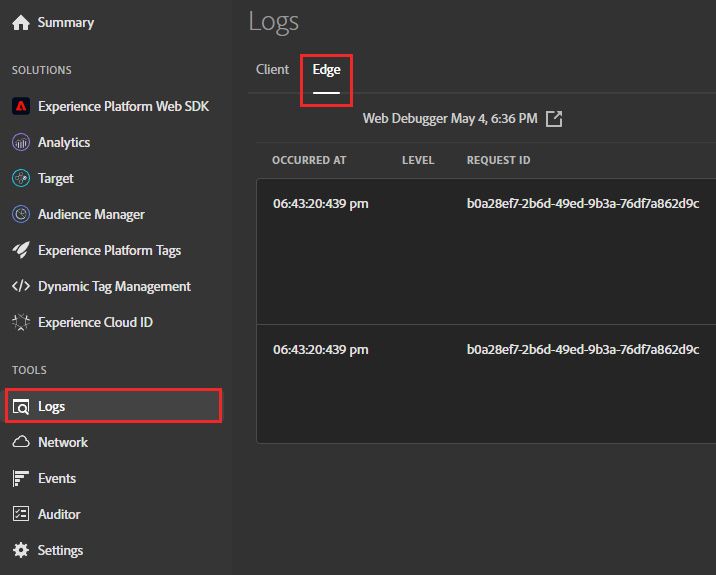The height and width of the screenshot is (575, 716).
Task: Select first row request ID b0a28ef7 value
Action: pyautogui.click(x=583, y=203)
